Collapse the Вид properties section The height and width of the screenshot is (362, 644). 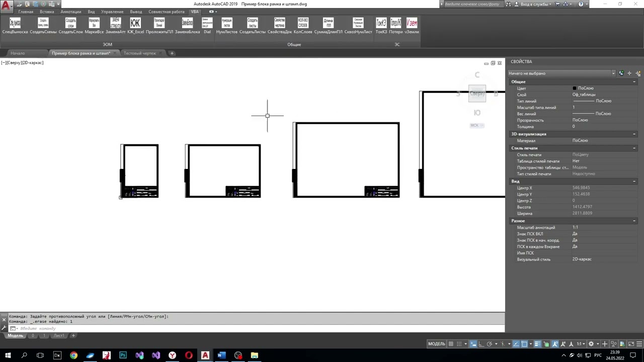tap(634, 182)
